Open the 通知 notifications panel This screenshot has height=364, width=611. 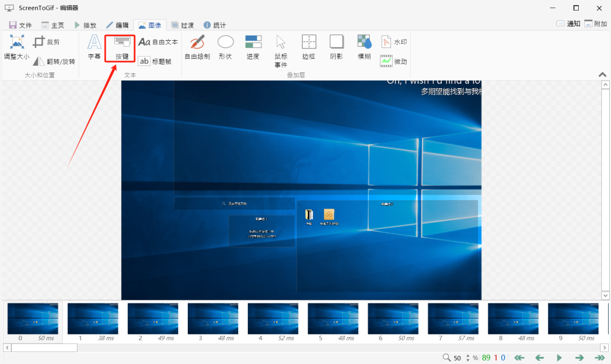point(568,24)
